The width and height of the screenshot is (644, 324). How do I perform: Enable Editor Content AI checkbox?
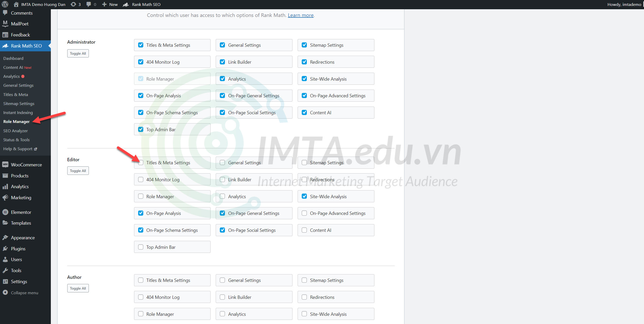click(304, 230)
